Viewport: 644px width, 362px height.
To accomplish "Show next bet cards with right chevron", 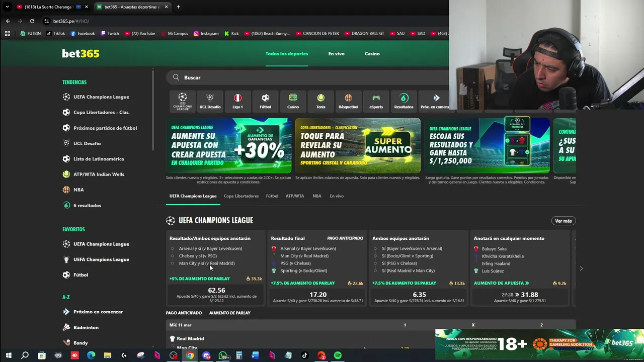I will point(581,268).
